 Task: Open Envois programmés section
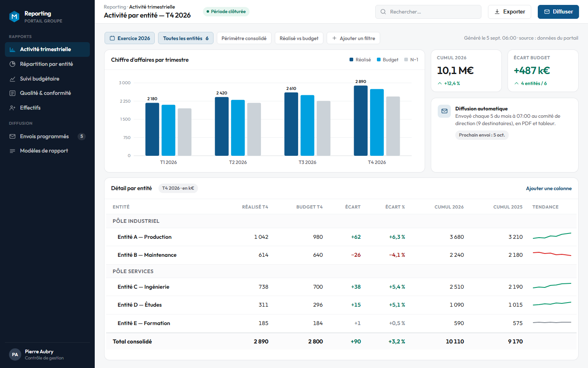[47, 137]
